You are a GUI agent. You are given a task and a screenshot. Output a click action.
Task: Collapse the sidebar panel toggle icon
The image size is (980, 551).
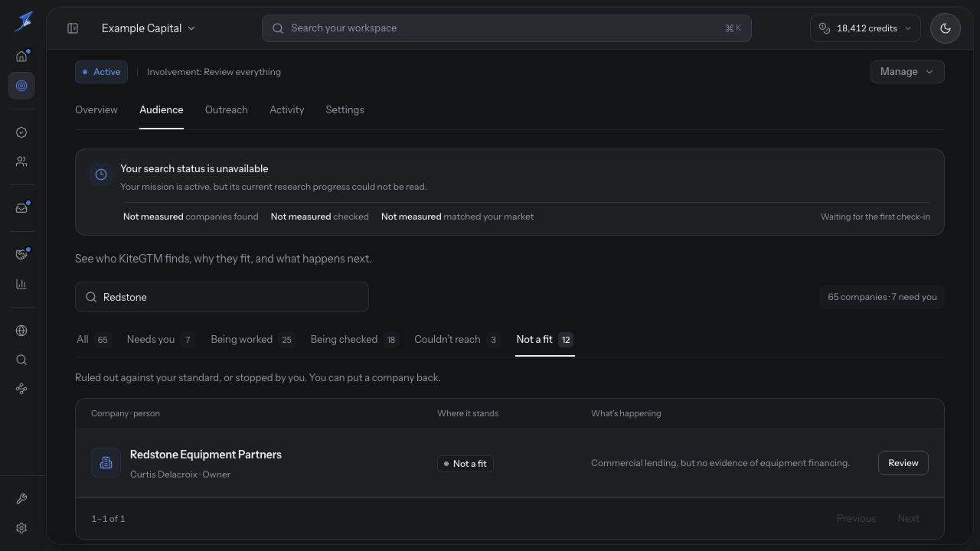pyautogui.click(x=73, y=28)
